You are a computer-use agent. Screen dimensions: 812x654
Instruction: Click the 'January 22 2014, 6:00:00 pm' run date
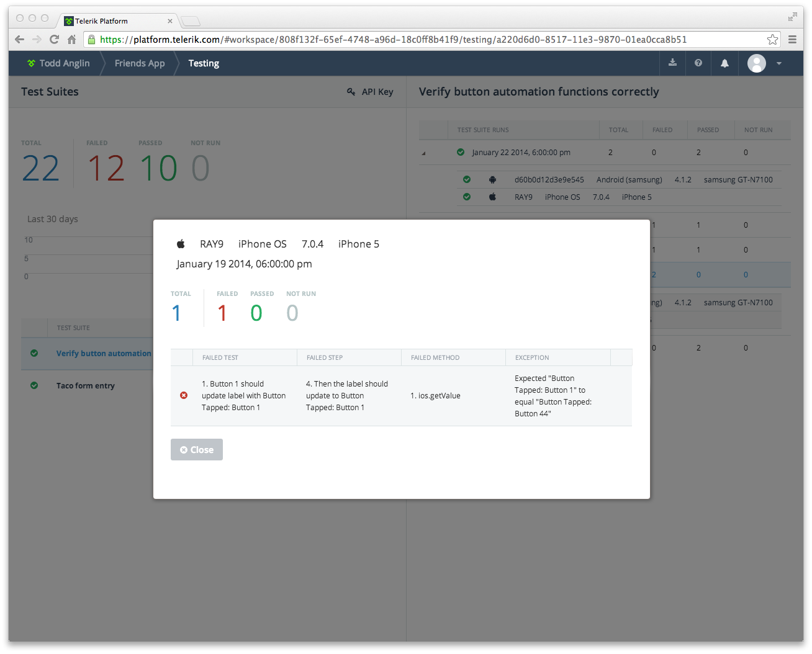(x=521, y=153)
